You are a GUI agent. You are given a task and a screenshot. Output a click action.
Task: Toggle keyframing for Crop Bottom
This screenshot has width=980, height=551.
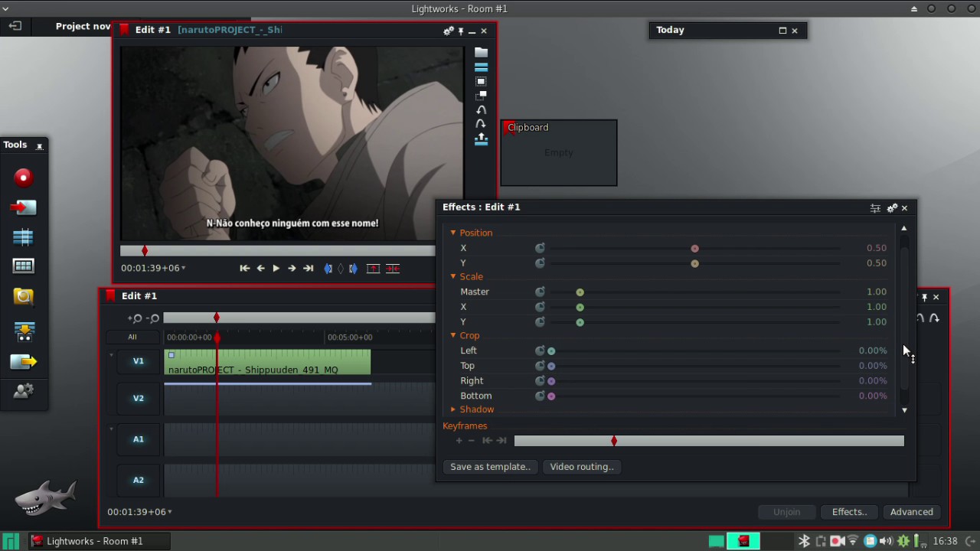(x=540, y=396)
